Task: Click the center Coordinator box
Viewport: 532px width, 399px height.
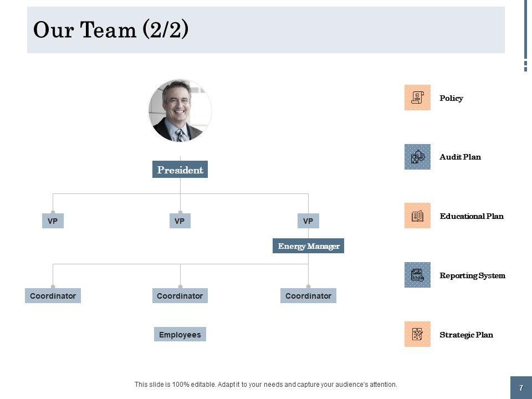Action: coord(180,296)
